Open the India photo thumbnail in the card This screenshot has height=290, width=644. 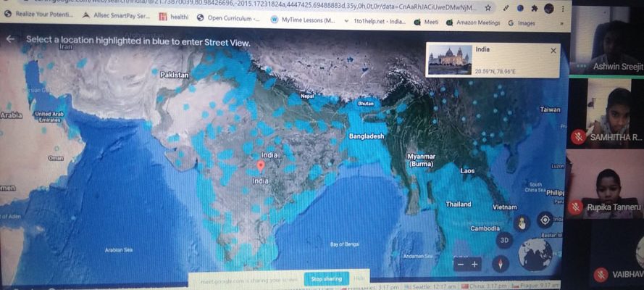click(450, 59)
